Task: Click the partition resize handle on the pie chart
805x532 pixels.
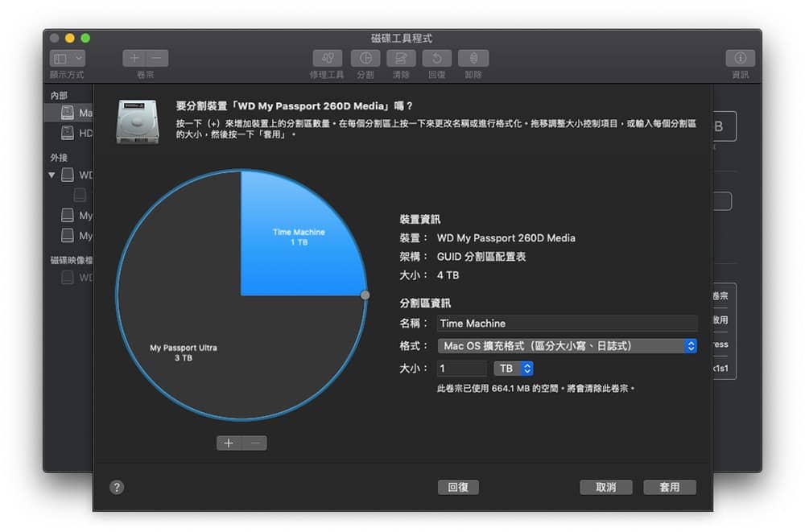Action: pos(365,295)
